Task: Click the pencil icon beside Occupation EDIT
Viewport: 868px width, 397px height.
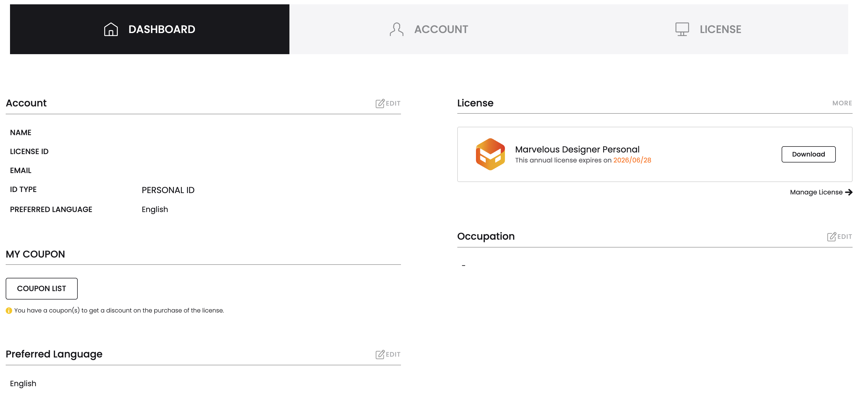Action: 832,237
